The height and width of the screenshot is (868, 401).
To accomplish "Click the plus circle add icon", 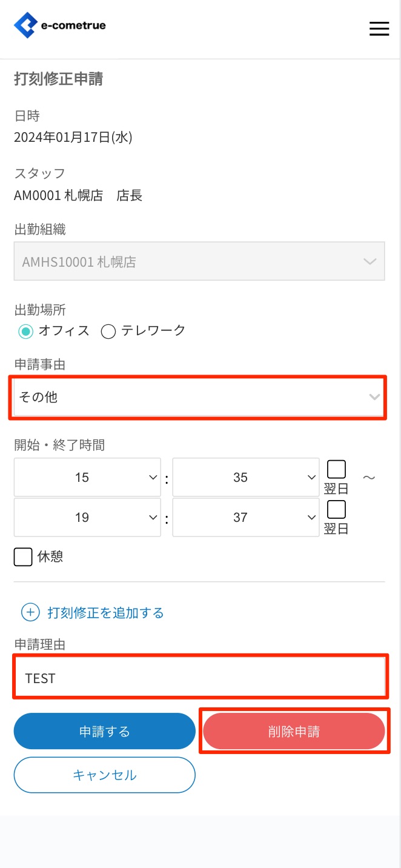I will [30, 612].
